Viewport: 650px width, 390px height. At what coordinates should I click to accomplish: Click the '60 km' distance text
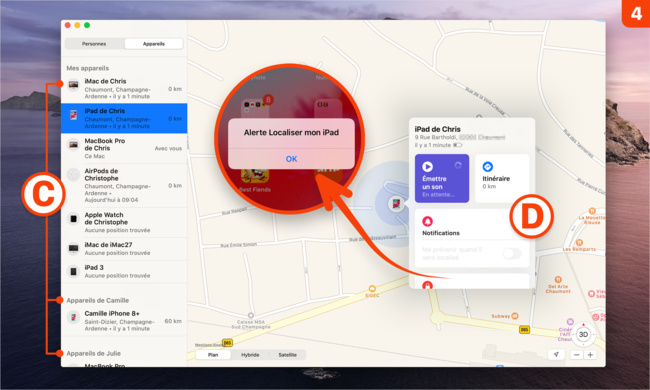173,321
